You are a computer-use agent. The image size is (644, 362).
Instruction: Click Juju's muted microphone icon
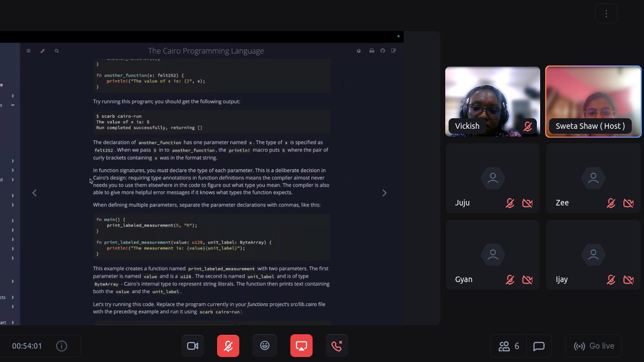pos(510,203)
